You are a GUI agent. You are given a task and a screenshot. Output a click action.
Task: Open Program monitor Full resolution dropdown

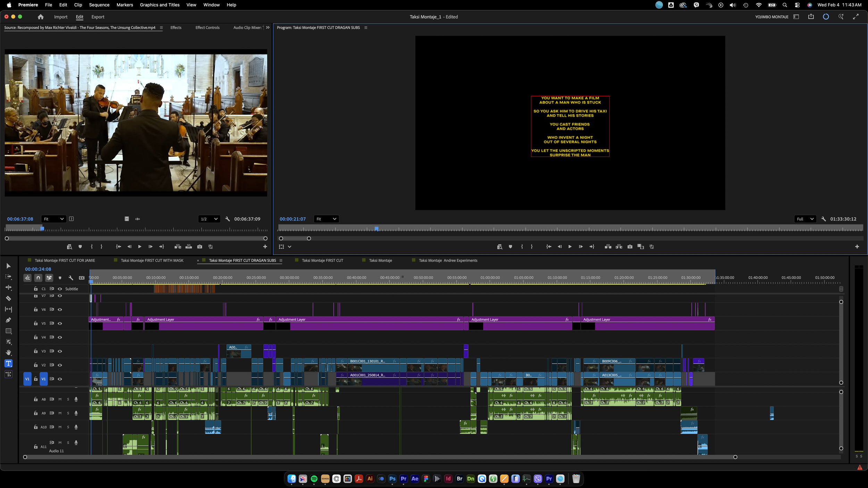(805, 219)
